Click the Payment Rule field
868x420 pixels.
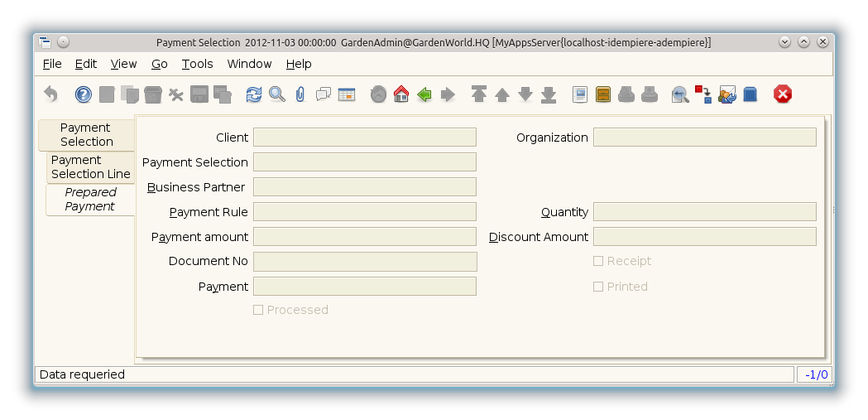[x=364, y=212]
